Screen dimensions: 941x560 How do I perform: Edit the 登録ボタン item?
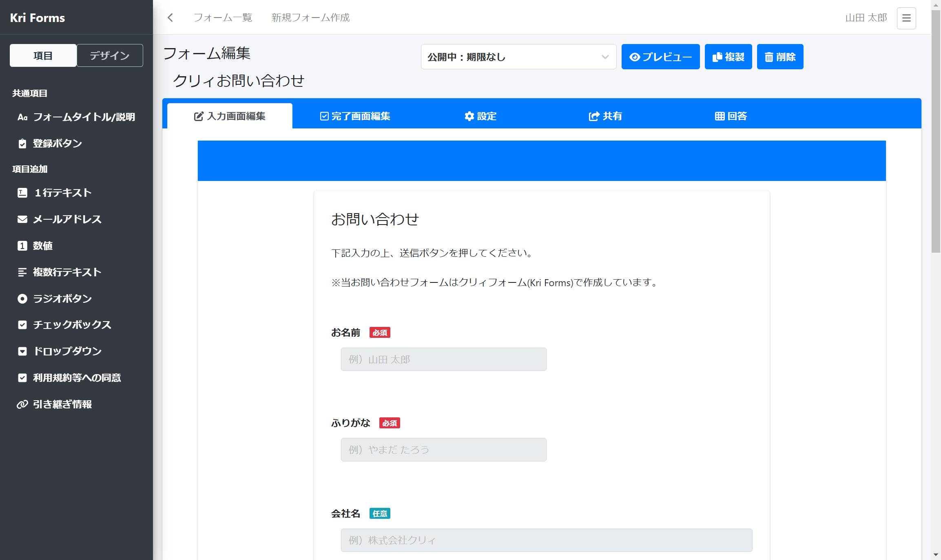coord(57,143)
